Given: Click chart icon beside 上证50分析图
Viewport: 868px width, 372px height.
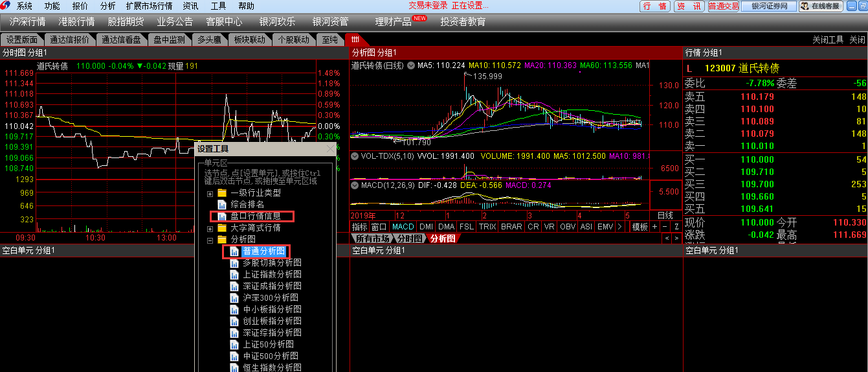Looking at the screenshot, I should (x=234, y=345).
